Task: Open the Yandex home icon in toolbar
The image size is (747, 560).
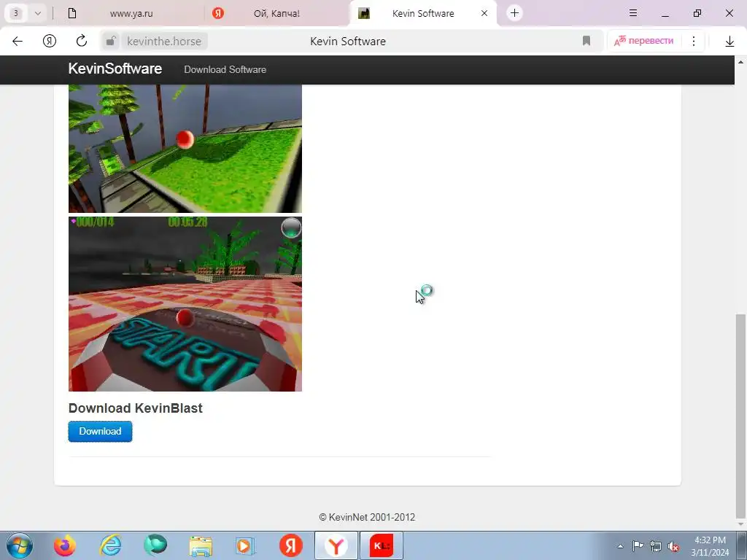Action: (x=50, y=42)
